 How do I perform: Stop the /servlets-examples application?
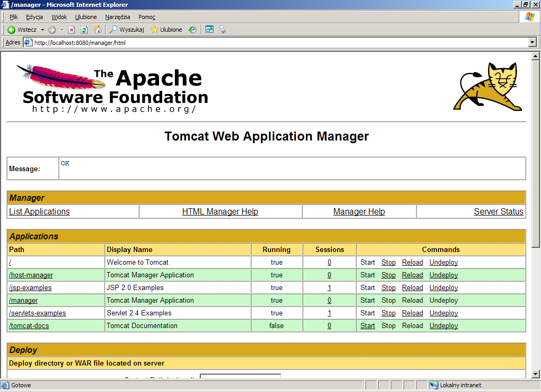(388, 313)
